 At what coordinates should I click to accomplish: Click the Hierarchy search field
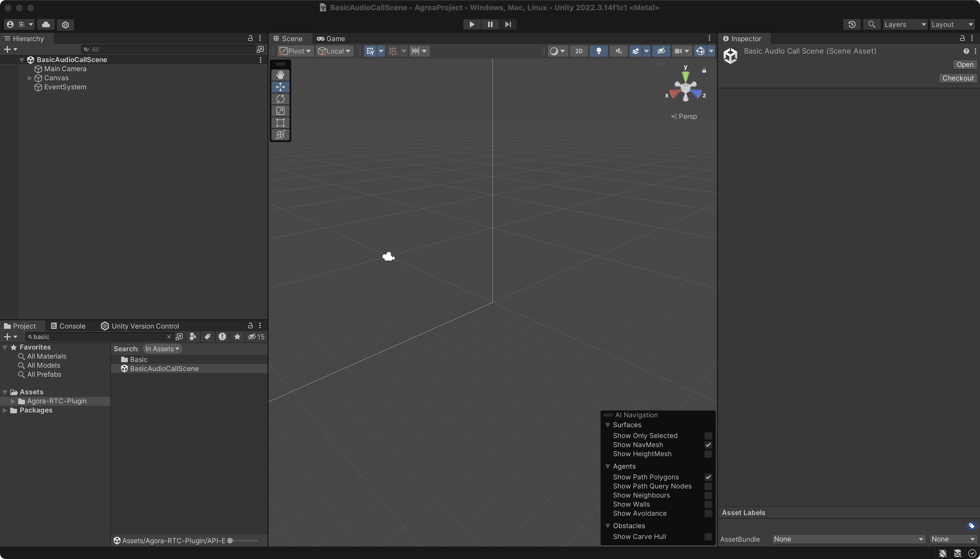click(x=169, y=49)
